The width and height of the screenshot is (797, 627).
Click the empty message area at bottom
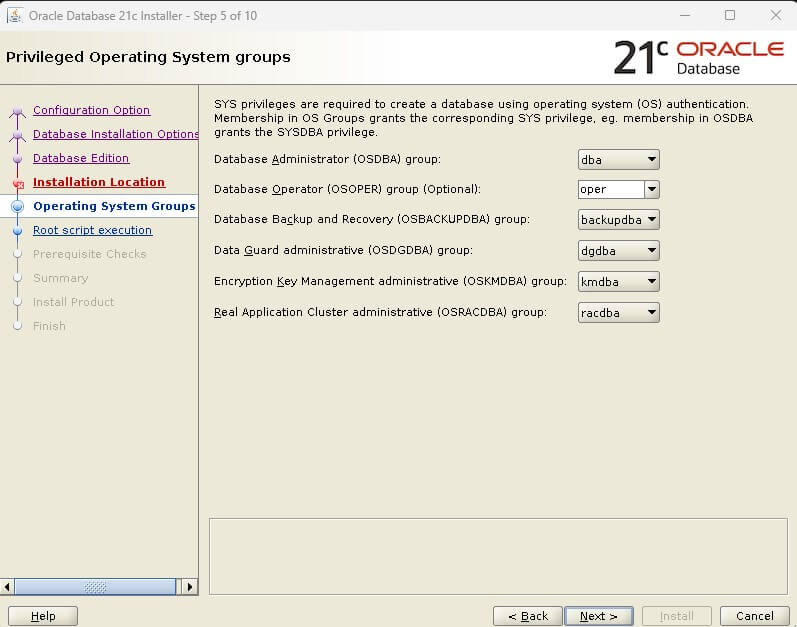(498, 556)
